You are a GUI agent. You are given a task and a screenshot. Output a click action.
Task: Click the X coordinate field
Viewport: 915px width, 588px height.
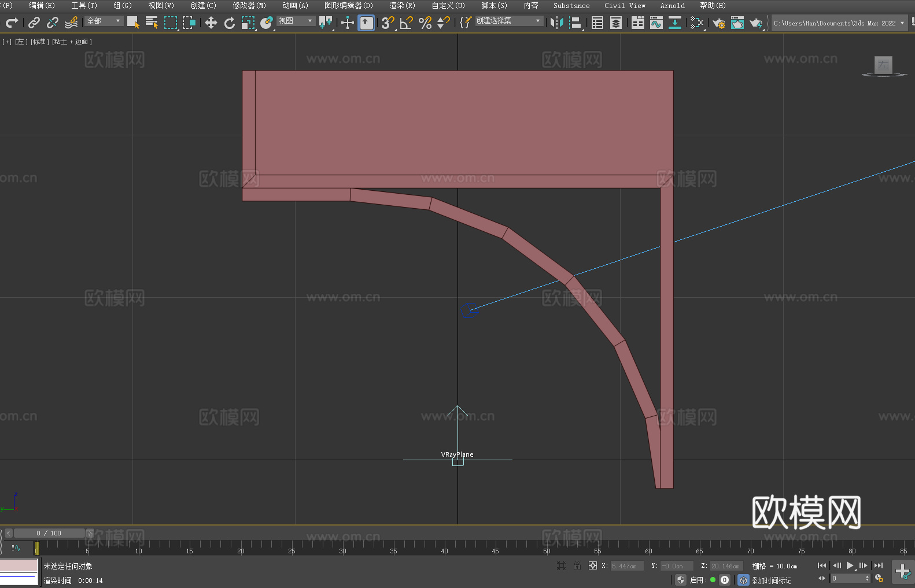pyautogui.click(x=627, y=566)
